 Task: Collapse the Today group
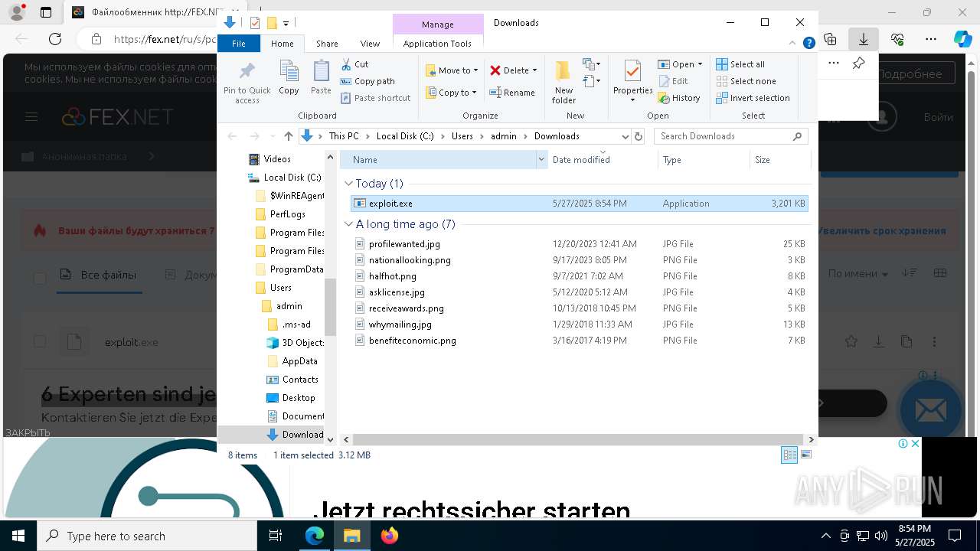[349, 184]
